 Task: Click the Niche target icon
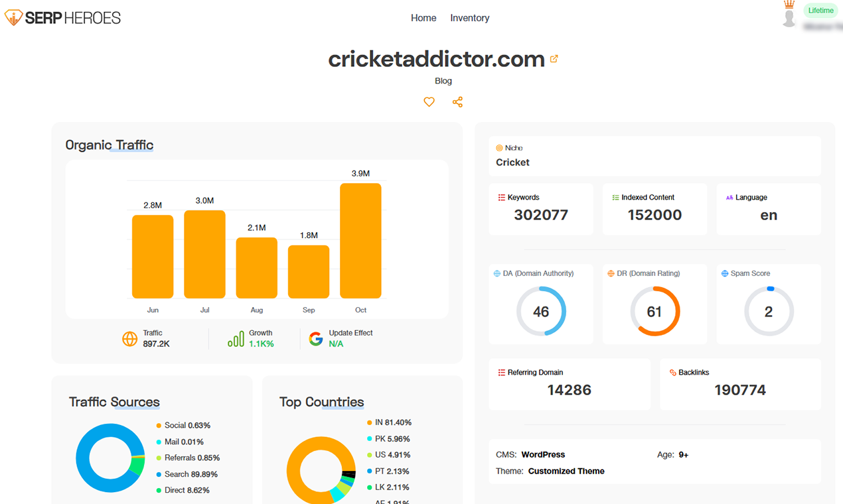(499, 148)
